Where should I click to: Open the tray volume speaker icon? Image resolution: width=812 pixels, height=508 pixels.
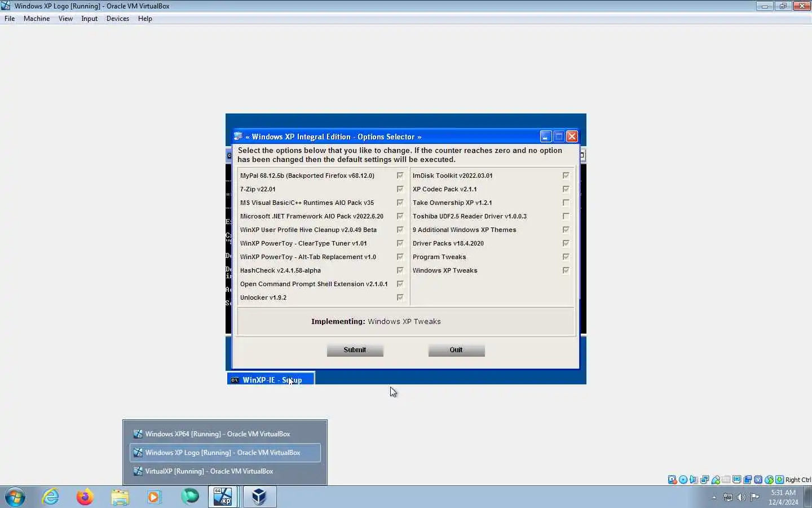[742, 497]
